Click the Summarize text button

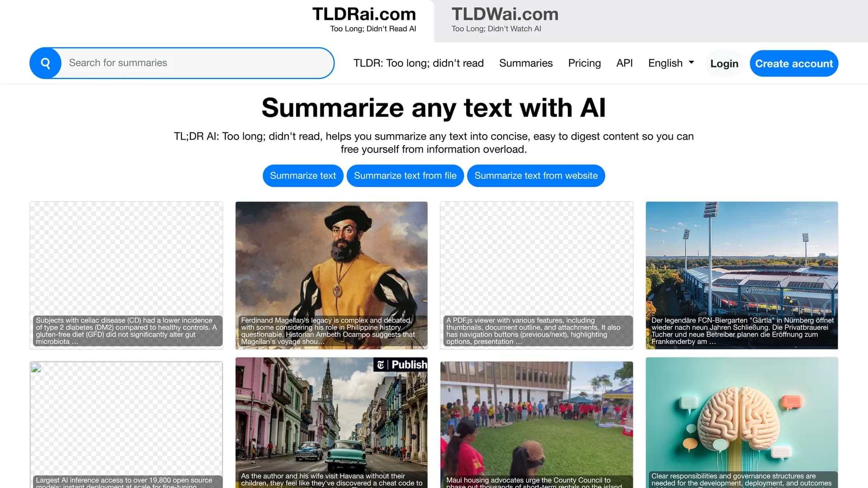(303, 176)
